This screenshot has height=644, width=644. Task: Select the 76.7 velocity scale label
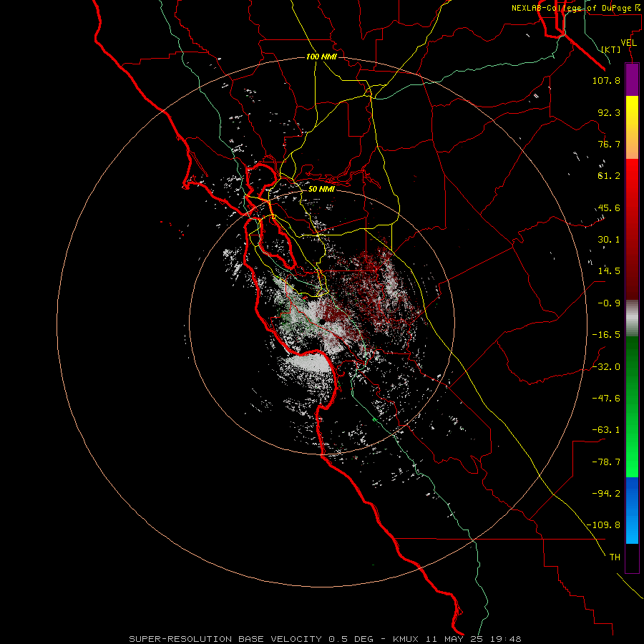coord(609,144)
